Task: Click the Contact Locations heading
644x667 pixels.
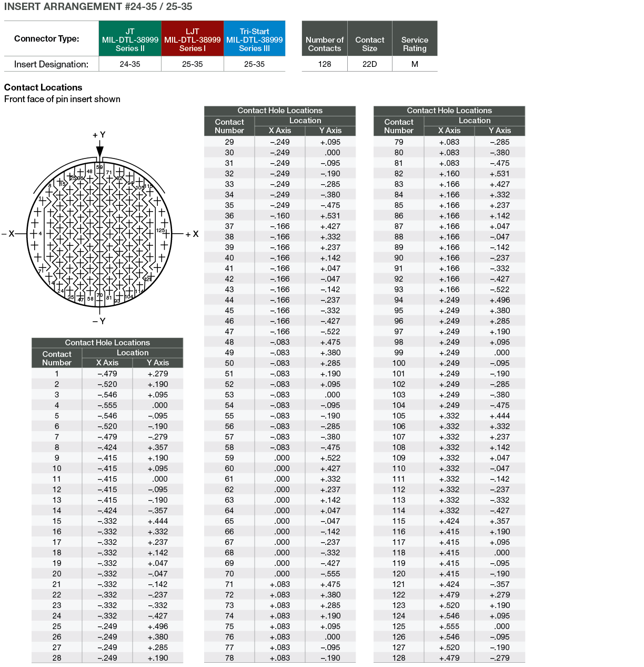Action: [43, 87]
